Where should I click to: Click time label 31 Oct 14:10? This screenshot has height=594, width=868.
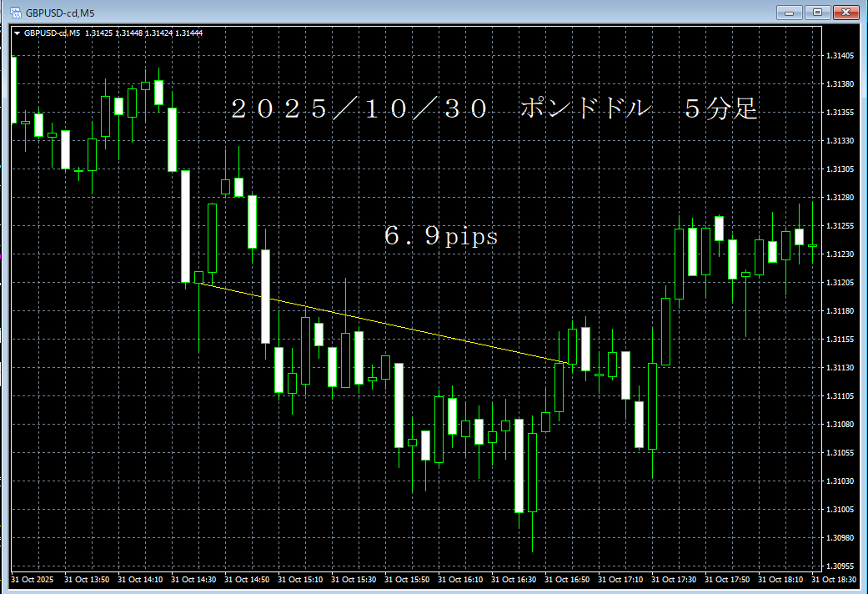coord(140,580)
